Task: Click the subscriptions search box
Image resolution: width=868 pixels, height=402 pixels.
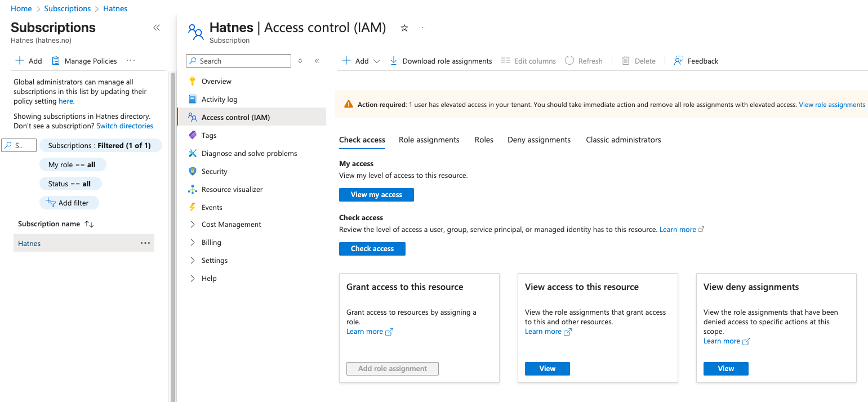Action: pos(19,145)
